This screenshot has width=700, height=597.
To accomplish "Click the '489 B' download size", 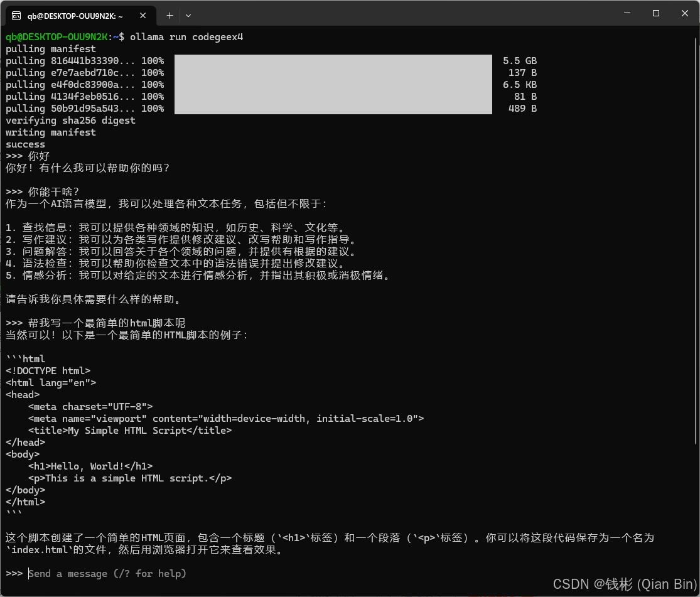I will point(522,109).
